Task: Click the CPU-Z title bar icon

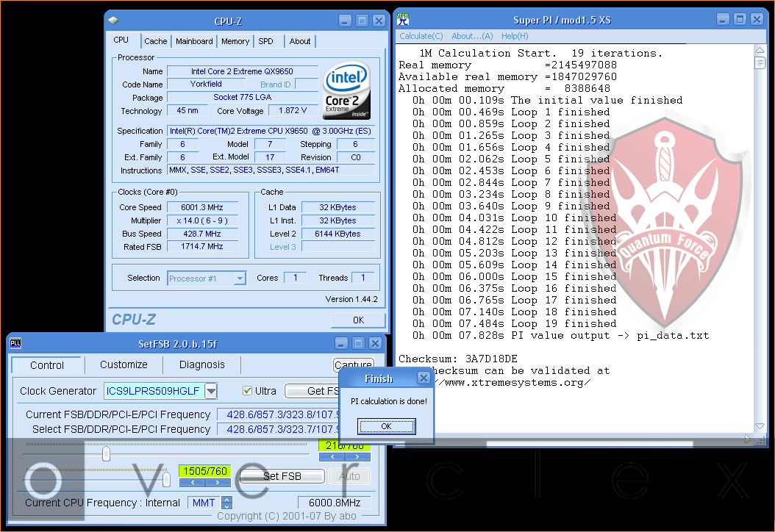Action: [113, 21]
